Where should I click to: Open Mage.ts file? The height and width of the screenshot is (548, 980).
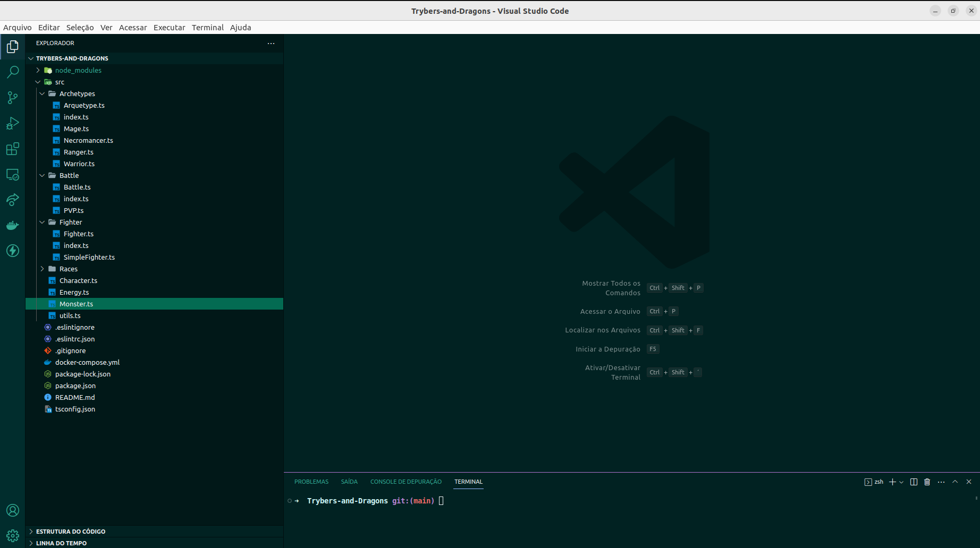(154, 129)
